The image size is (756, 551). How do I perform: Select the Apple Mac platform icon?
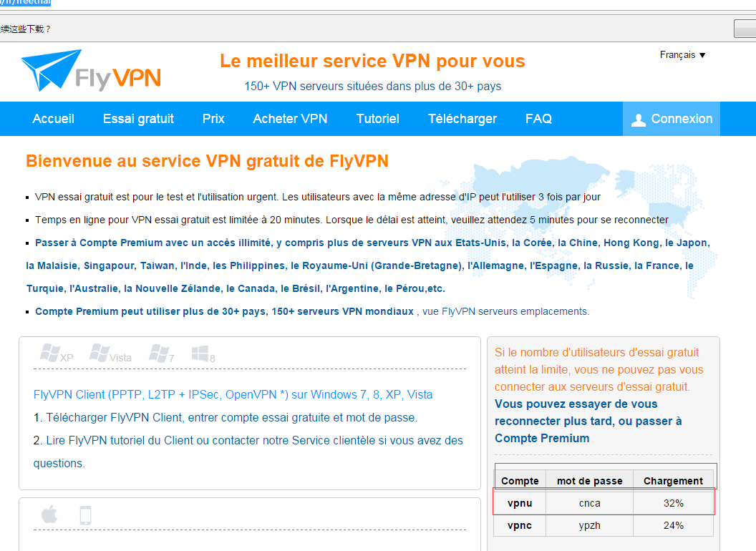pyautogui.click(x=49, y=515)
